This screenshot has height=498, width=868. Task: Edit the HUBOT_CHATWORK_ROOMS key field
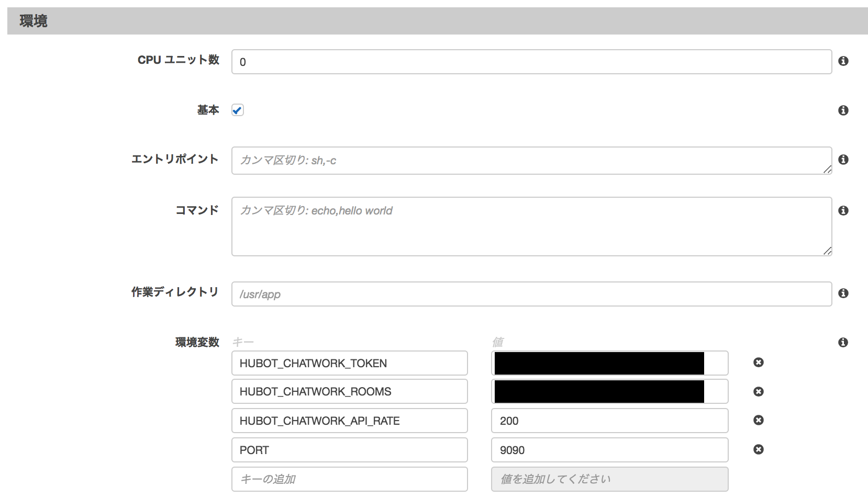(350, 391)
